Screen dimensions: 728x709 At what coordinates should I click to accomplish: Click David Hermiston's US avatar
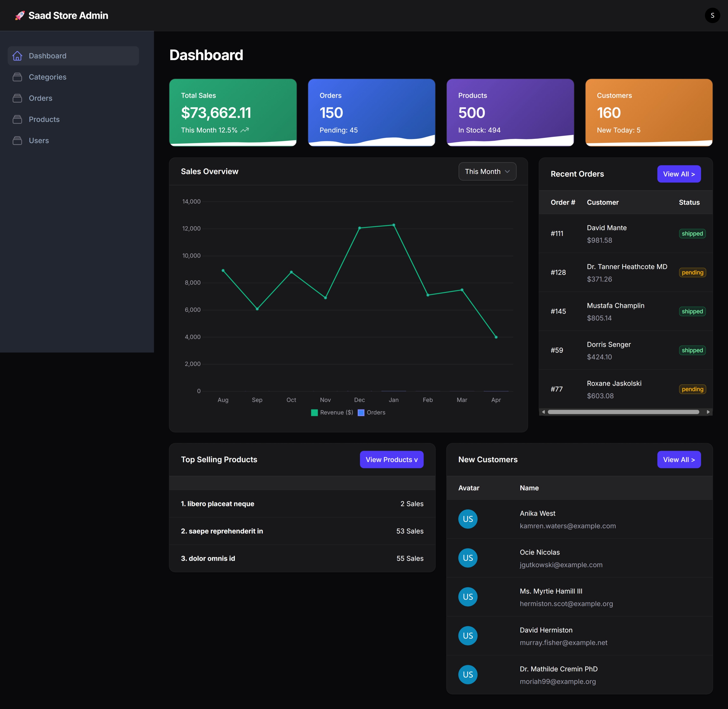(x=468, y=636)
